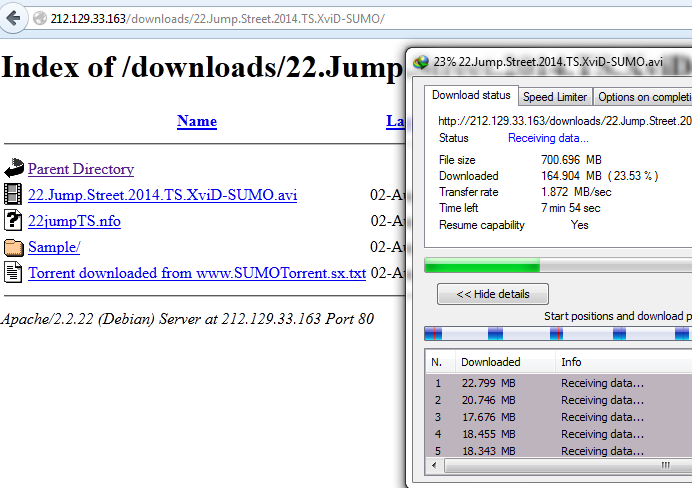Open the Sample/ folder link
Viewport: 692px width, 488px height.
(54, 247)
